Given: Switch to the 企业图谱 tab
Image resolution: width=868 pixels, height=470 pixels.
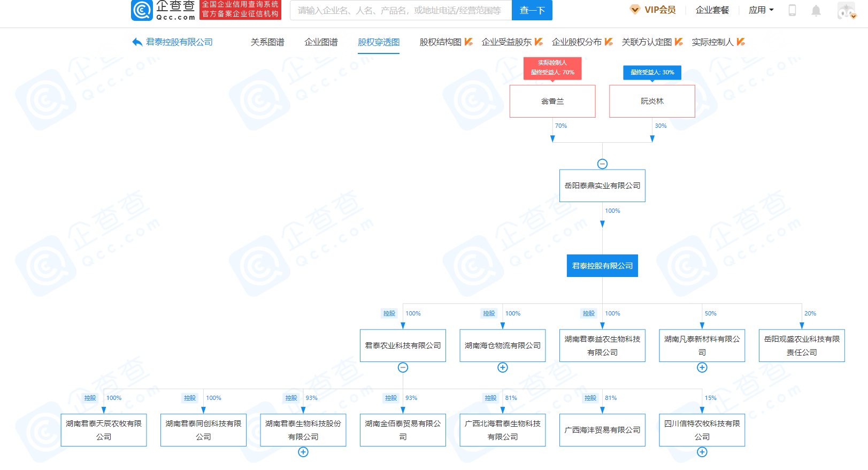Looking at the screenshot, I should [321, 42].
